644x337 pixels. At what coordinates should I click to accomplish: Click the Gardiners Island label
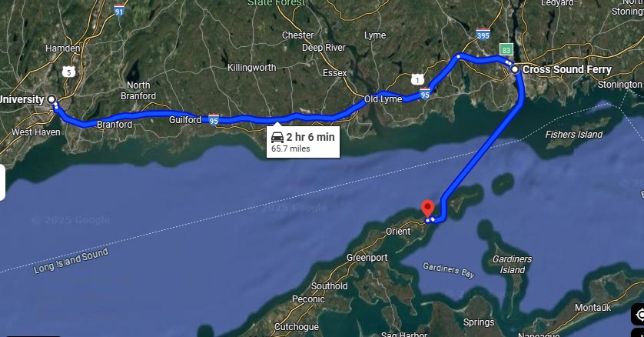pyautogui.click(x=512, y=264)
